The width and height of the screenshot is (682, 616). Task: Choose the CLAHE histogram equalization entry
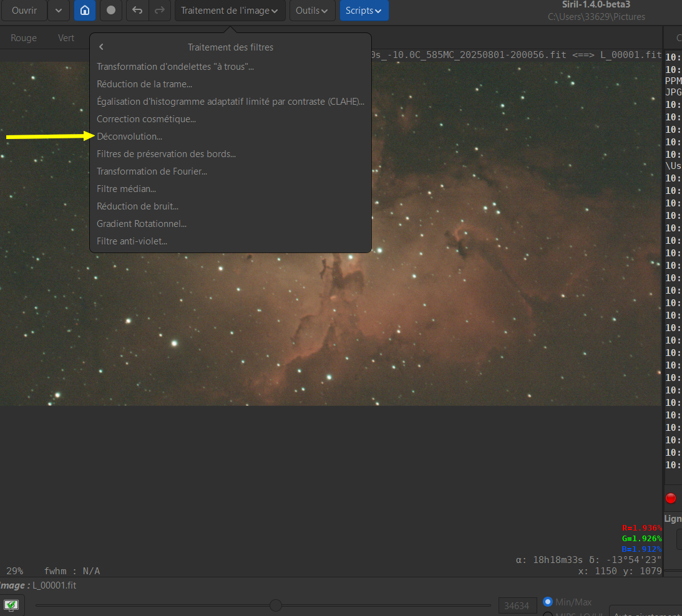(x=230, y=101)
